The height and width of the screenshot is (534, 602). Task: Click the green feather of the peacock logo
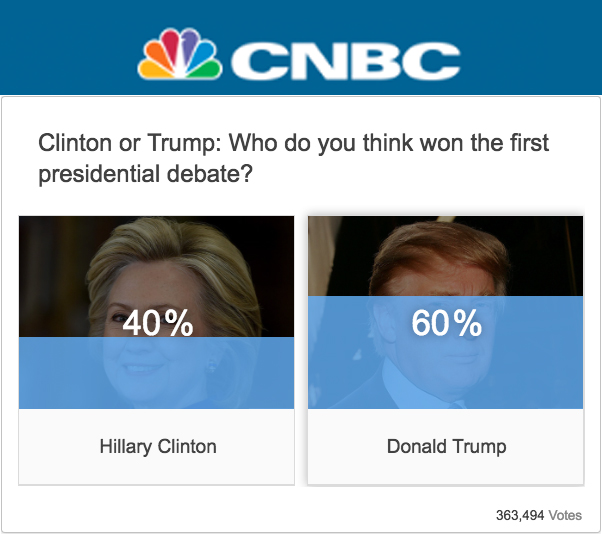207,69
